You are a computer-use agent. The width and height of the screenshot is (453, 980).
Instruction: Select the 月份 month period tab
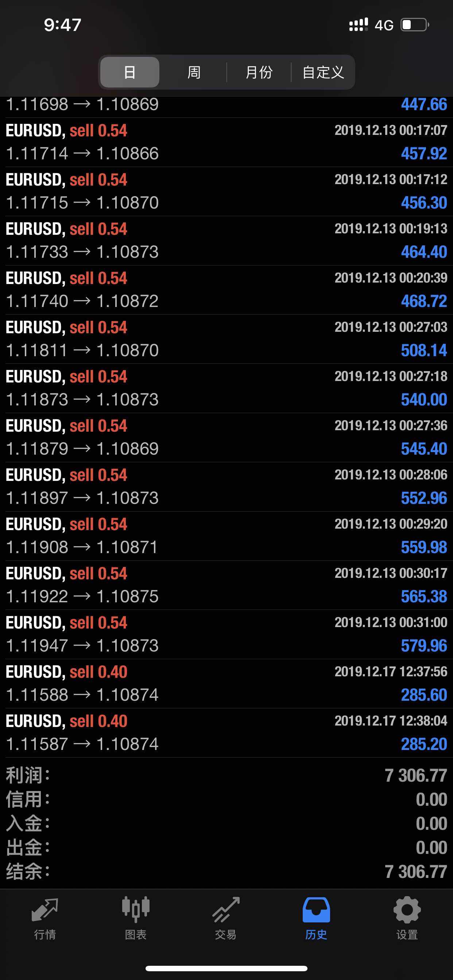[259, 72]
